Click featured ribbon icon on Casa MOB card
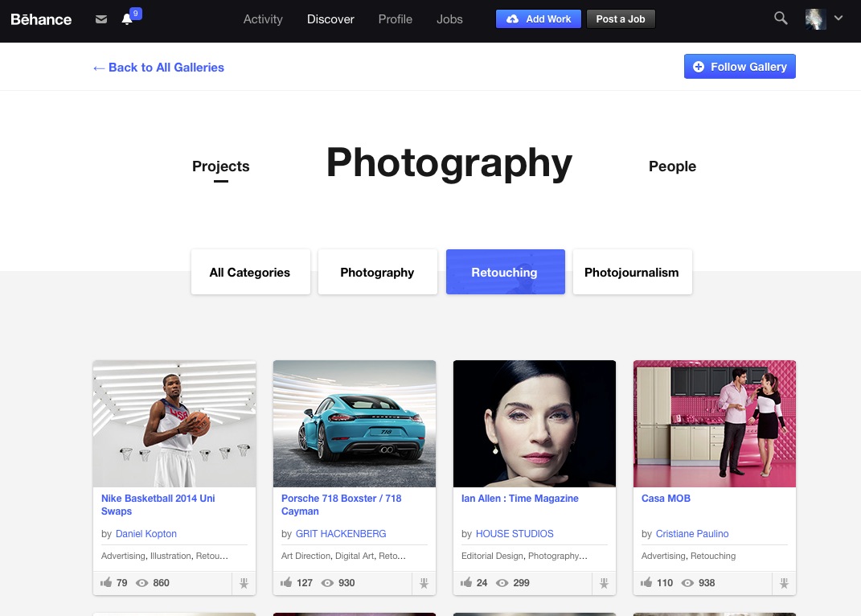Image resolution: width=861 pixels, height=616 pixels. coord(784,583)
